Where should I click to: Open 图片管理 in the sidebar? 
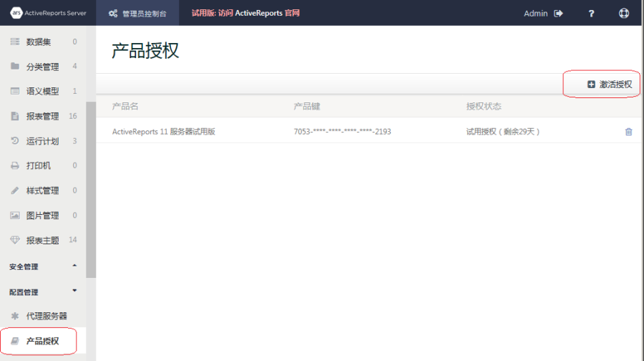[x=43, y=216]
